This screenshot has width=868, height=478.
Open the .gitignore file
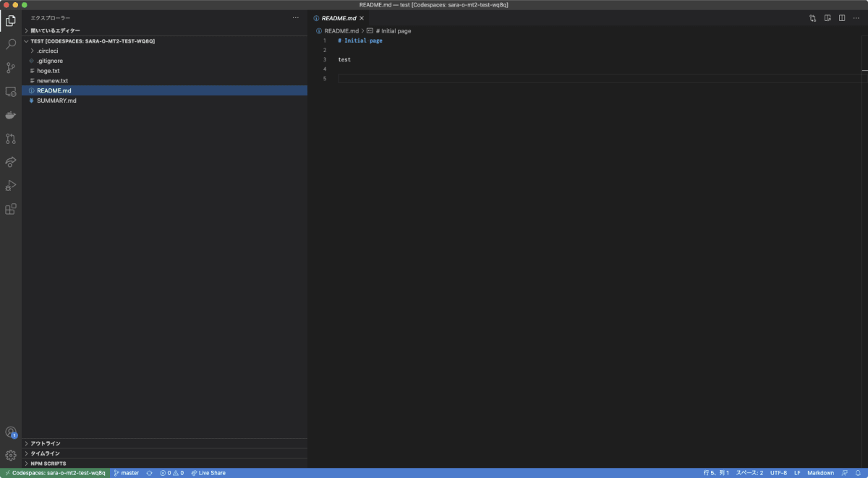coord(164,61)
